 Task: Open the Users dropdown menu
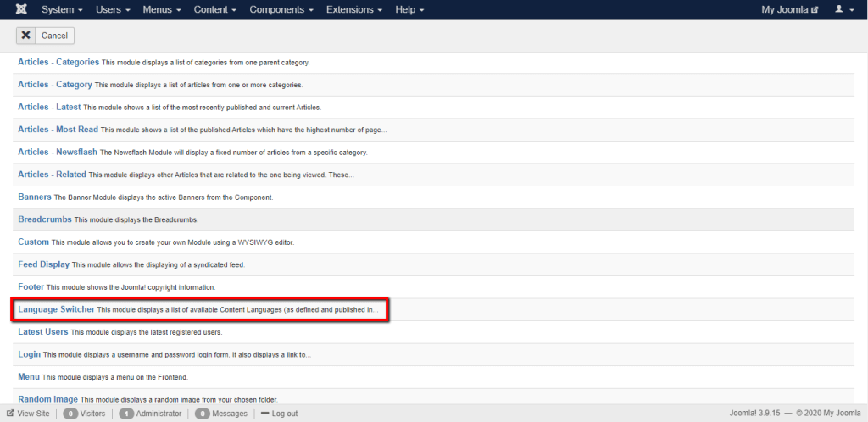click(113, 9)
